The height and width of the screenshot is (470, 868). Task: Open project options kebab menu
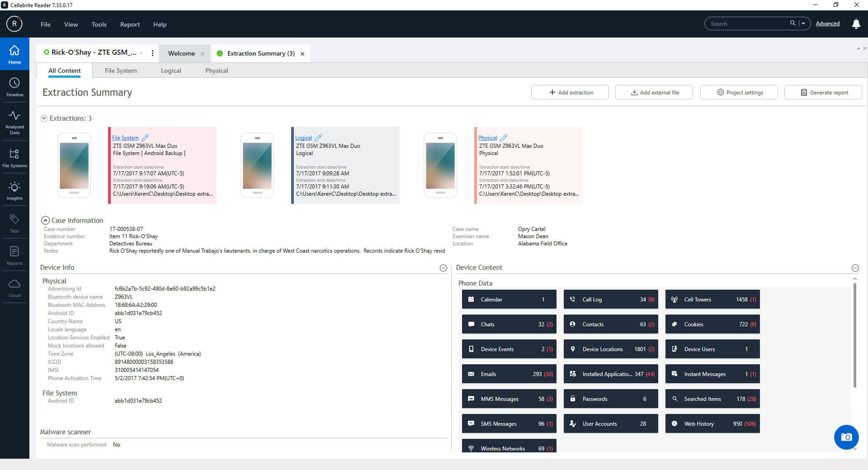click(152, 53)
